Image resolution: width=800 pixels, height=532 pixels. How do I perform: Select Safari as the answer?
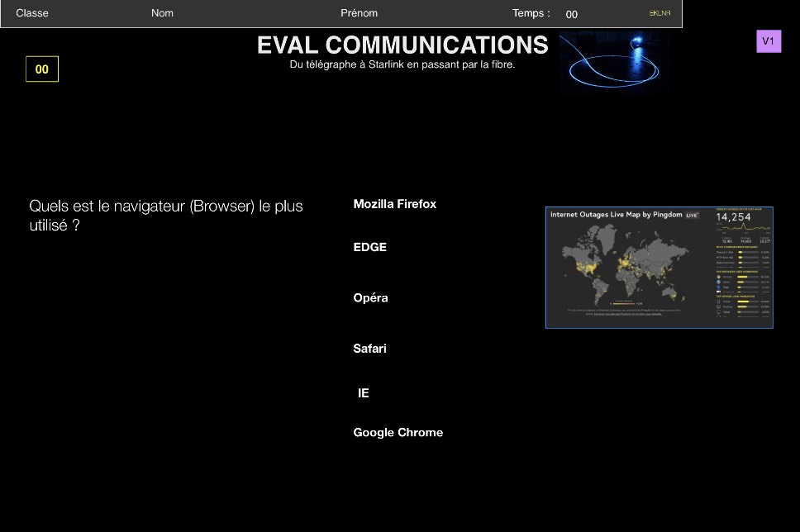coord(370,349)
